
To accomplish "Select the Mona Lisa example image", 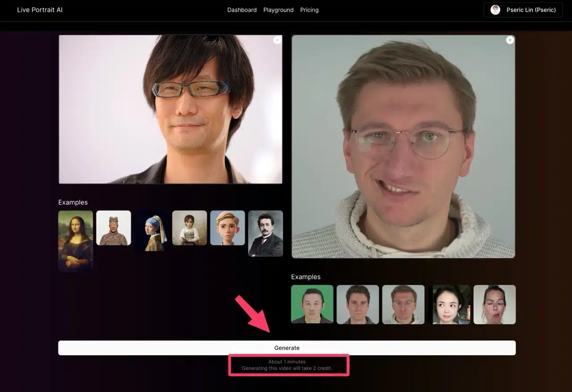I will pos(76,241).
